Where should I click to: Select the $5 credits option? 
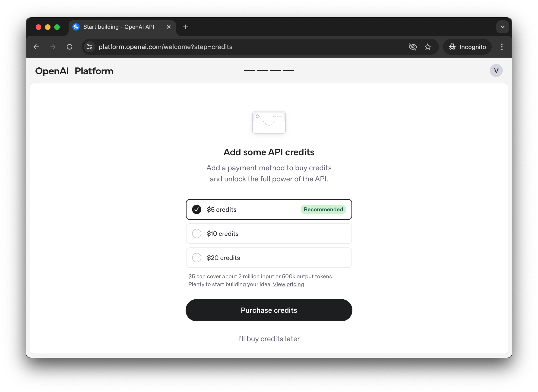[x=269, y=209]
